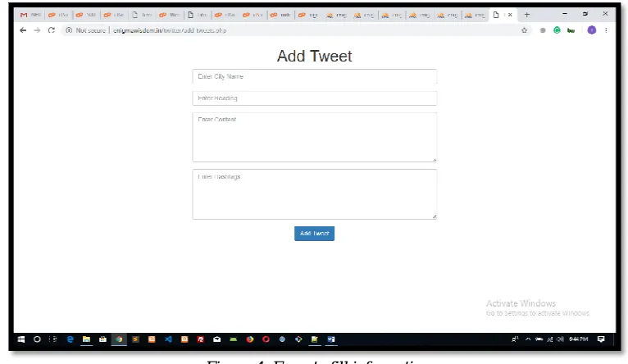Image resolution: width=628 pixels, height=364 pixels.
Task: Open the purple profile avatar
Action: [592, 30]
